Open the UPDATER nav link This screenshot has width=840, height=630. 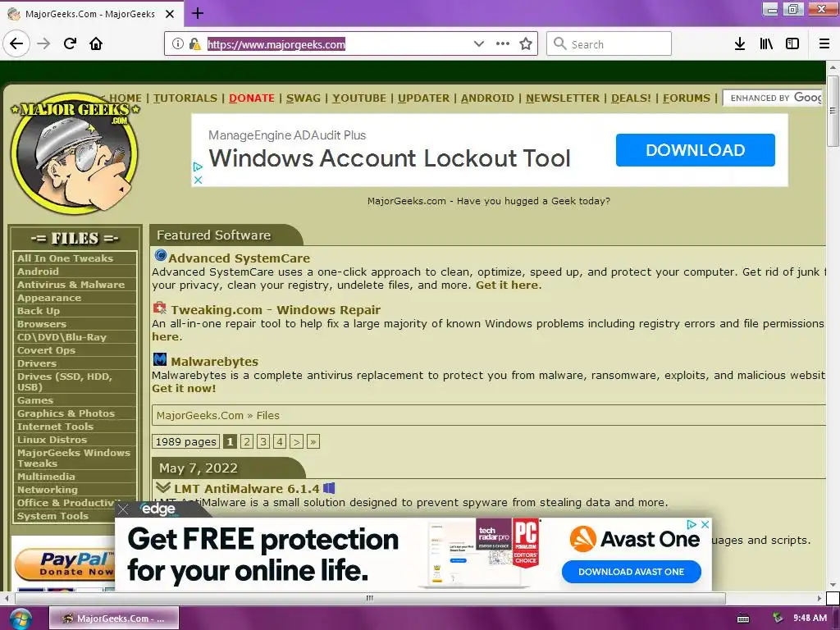[x=424, y=98]
